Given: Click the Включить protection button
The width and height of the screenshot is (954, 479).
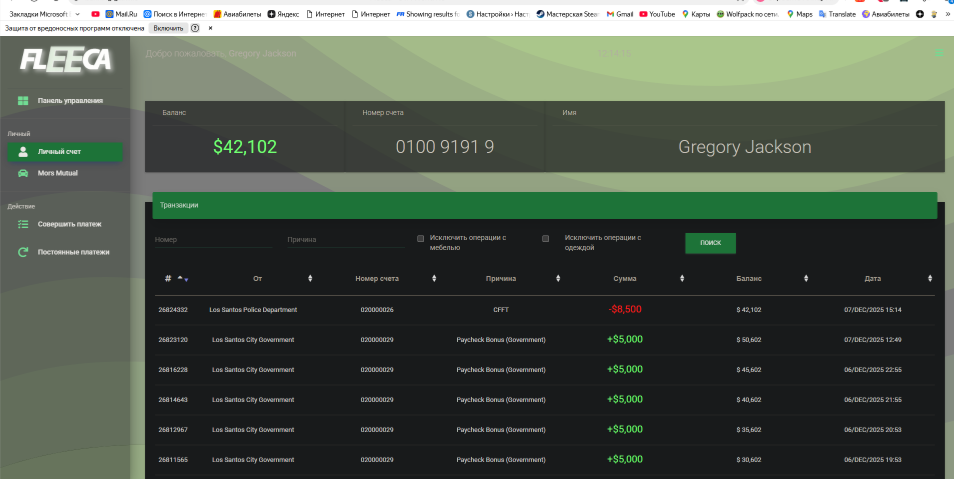Looking at the screenshot, I should tap(168, 28).
